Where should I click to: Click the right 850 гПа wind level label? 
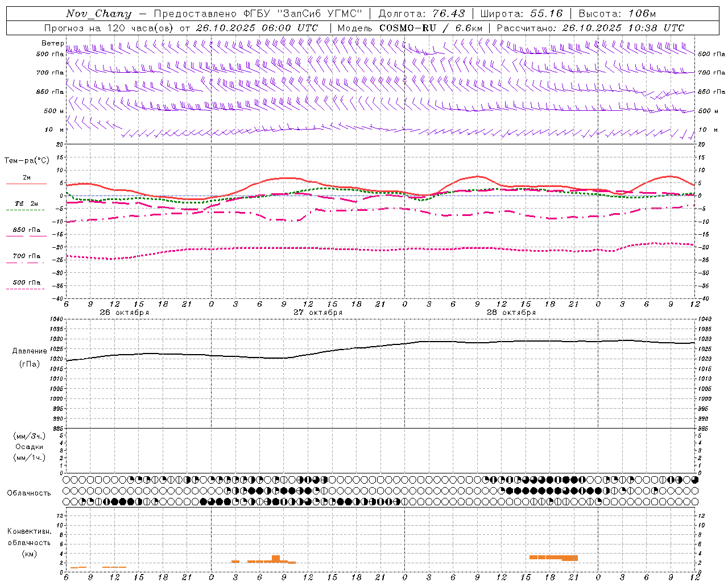[x=712, y=92]
